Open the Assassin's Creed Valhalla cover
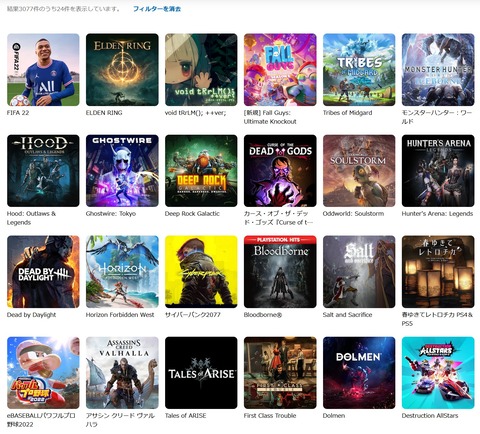This screenshot has width=480, height=434. 122,373
